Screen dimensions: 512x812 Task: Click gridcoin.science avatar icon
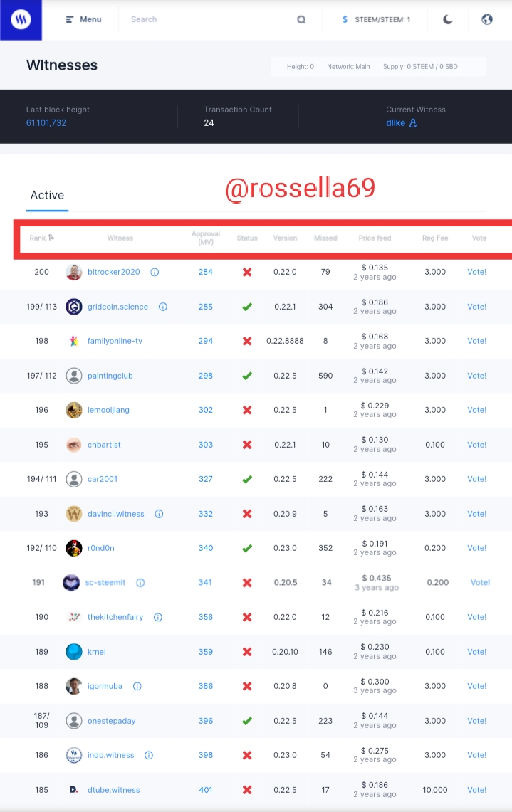(x=74, y=307)
